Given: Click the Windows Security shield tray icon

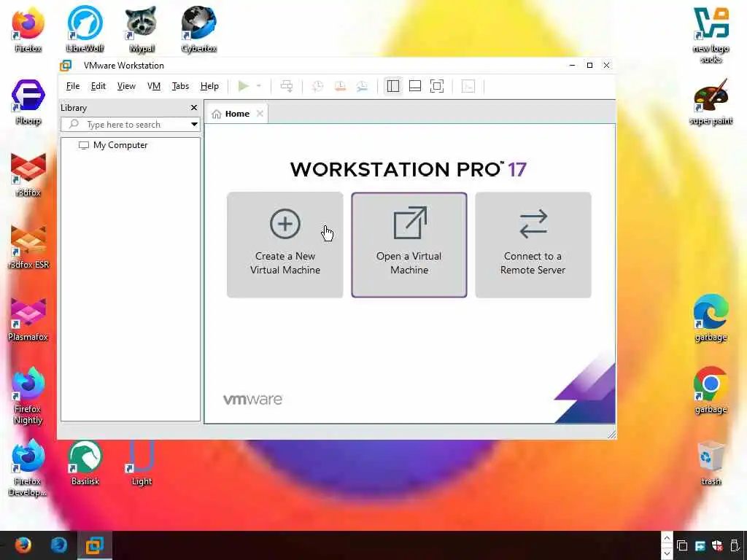Looking at the screenshot, I should pyautogui.click(x=717, y=545).
